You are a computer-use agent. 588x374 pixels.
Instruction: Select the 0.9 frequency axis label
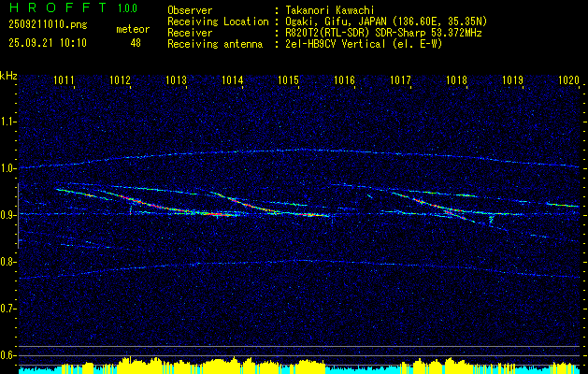click(8, 215)
